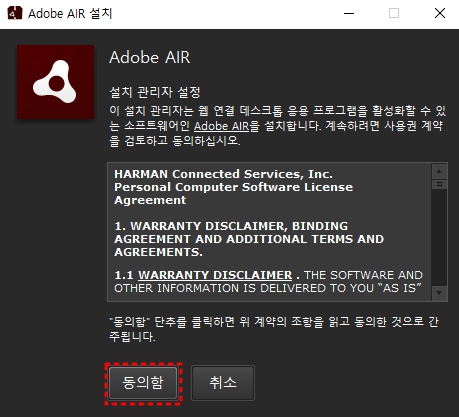Image resolution: width=459 pixels, height=417 pixels.
Task: Click the "Adobe AIR 설치" window title
Action: point(70,14)
